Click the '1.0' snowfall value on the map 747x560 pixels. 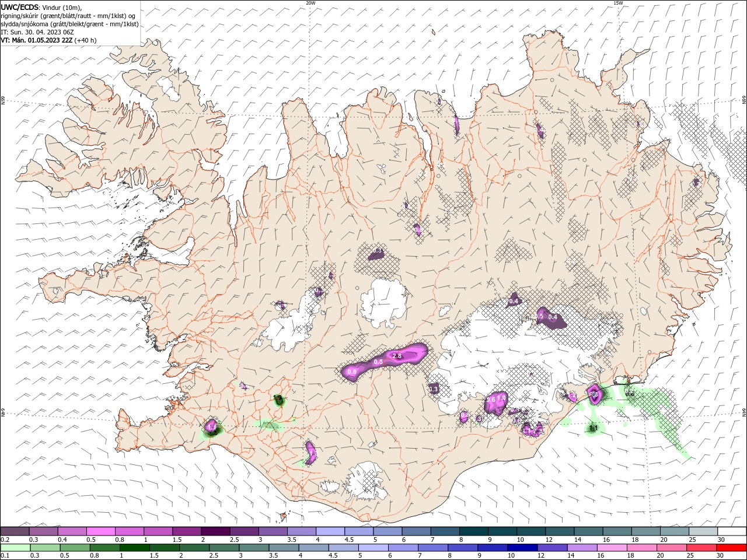point(501,398)
